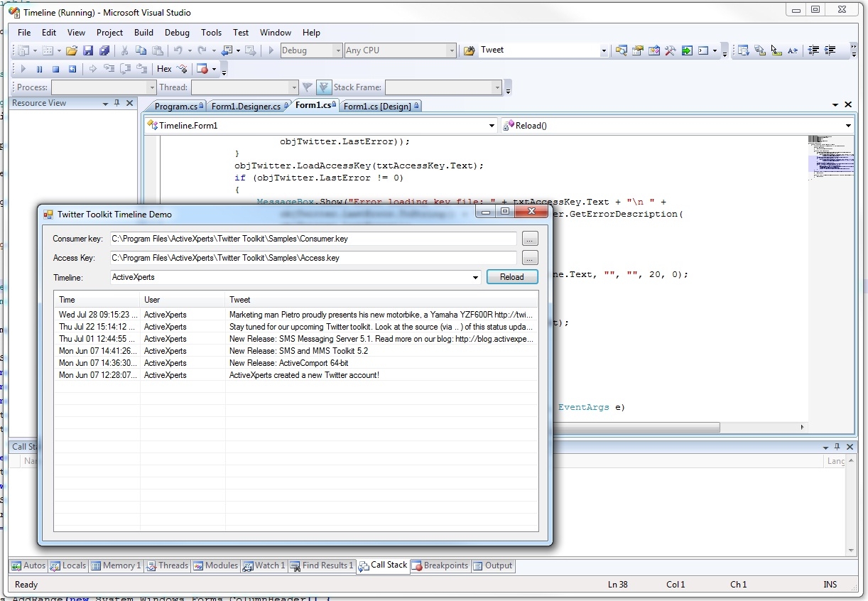Open the Debug menu

(x=177, y=33)
